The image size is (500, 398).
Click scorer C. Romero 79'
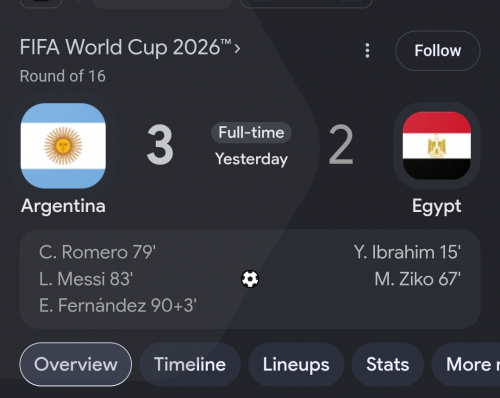pos(97,252)
